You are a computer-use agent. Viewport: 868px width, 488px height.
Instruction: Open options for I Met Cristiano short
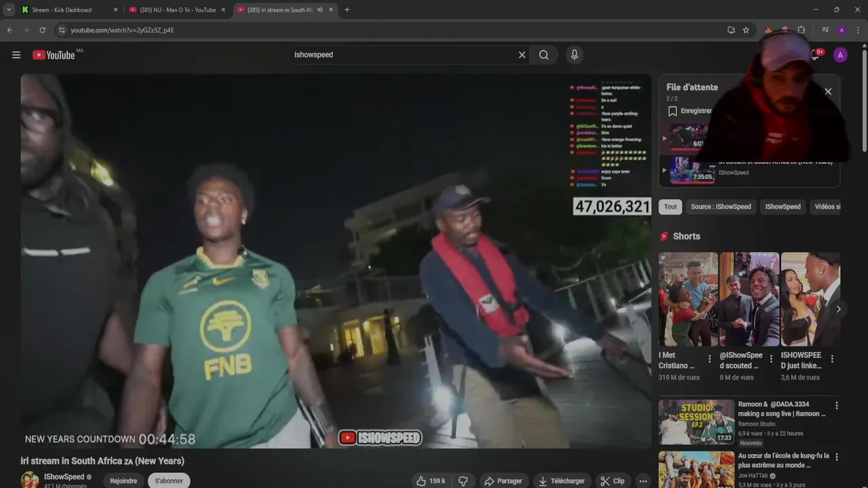(x=710, y=359)
